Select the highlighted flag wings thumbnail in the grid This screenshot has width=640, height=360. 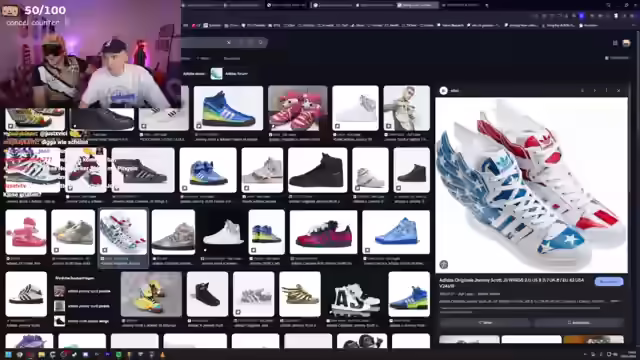click(123, 232)
